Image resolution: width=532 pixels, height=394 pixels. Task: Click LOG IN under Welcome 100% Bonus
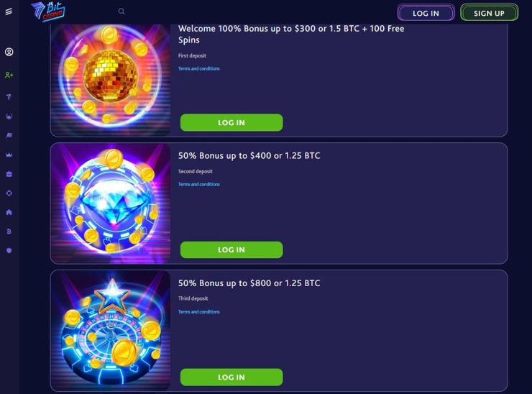coord(231,122)
